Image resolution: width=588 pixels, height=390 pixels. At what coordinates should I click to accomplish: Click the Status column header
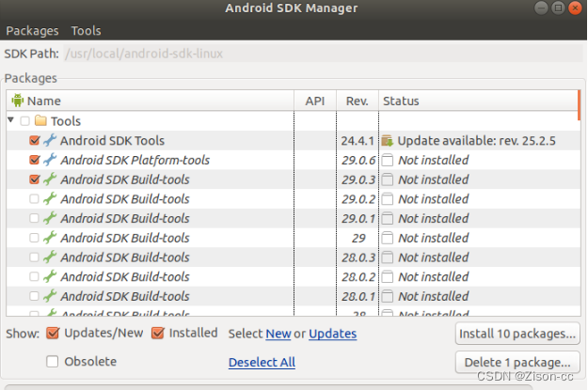478,101
